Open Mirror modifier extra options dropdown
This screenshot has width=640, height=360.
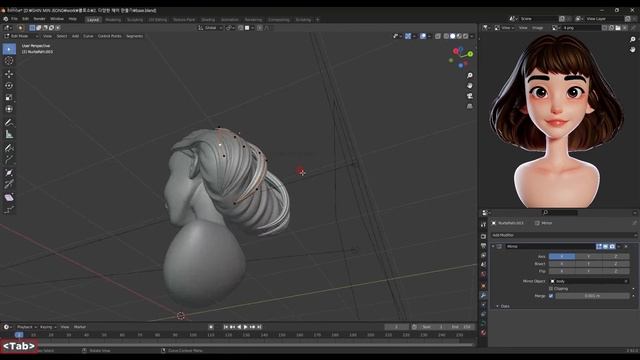tap(619, 247)
